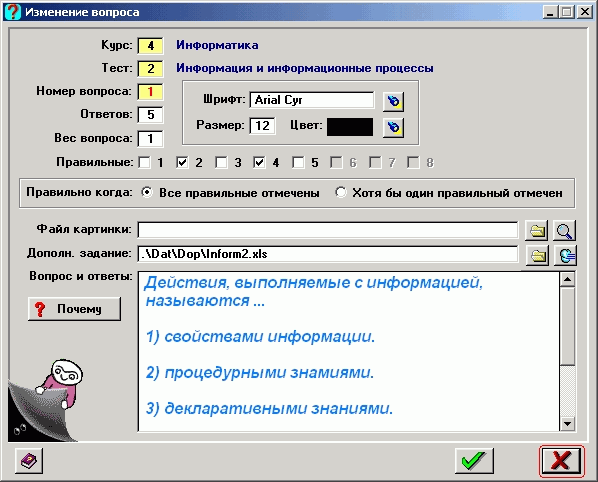Screen dimensions: 598x482
Task: Click the question text scrollbar down arrow
Action: pos(567,423)
